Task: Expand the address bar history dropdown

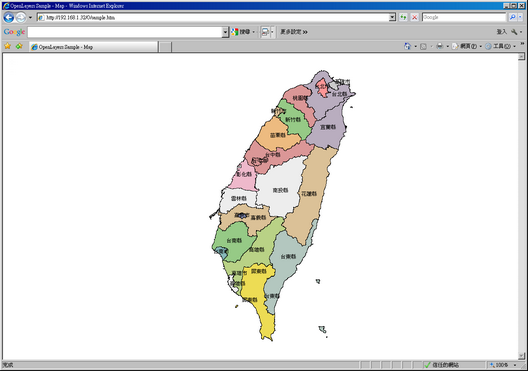Action: tap(392, 17)
